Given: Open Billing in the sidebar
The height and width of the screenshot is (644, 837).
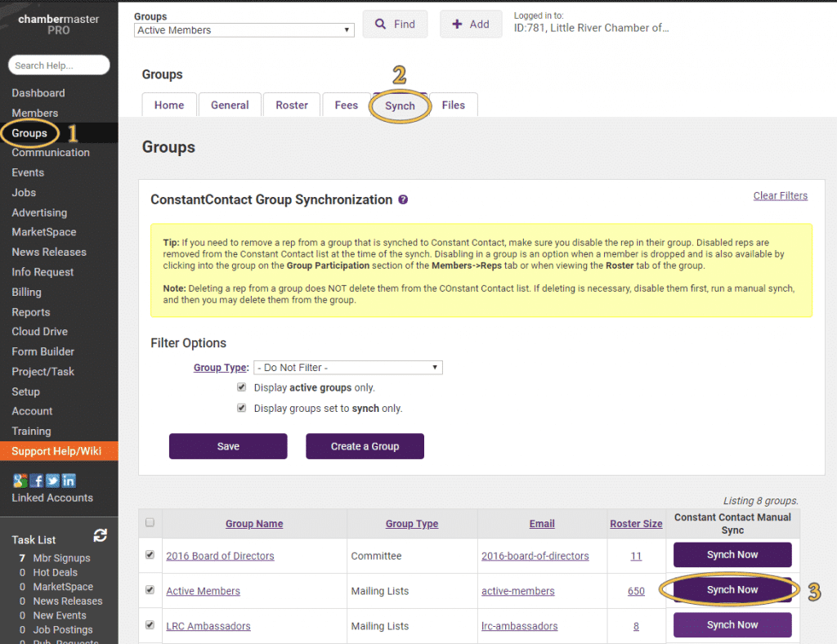Looking at the screenshot, I should (x=27, y=292).
